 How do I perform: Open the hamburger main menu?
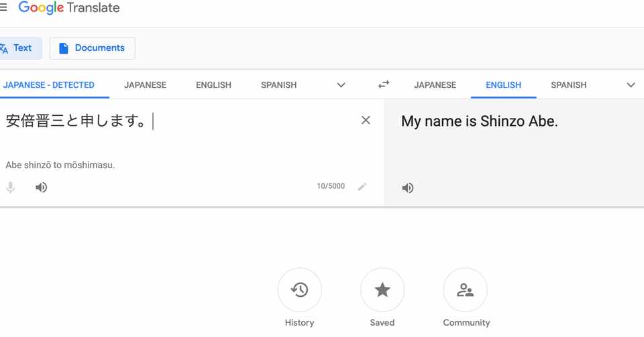pos(3,8)
